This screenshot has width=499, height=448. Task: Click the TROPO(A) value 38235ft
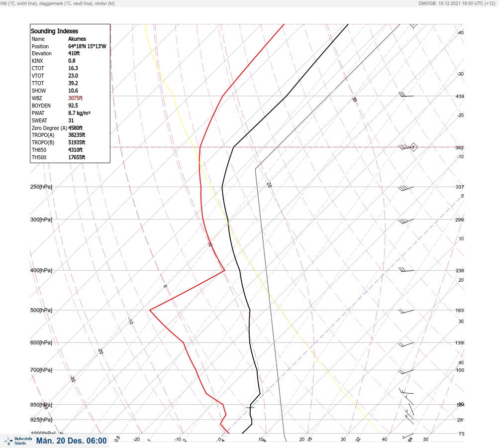coord(77,135)
